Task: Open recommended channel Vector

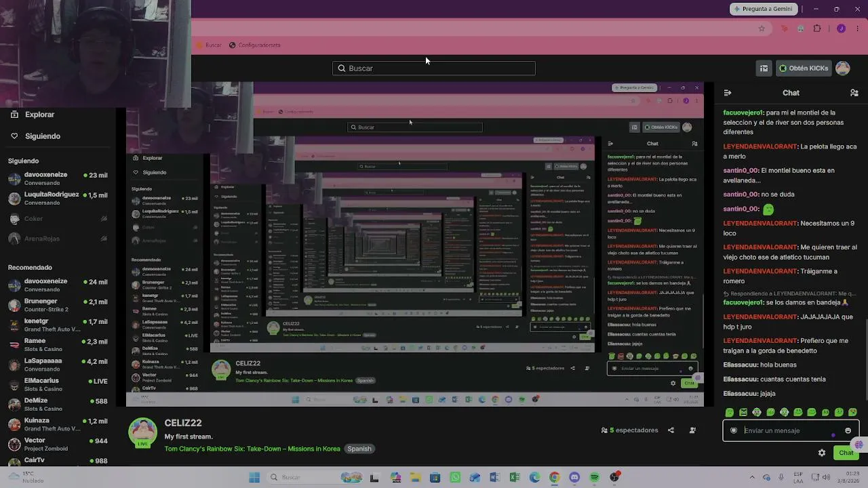Action: point(58,444)
